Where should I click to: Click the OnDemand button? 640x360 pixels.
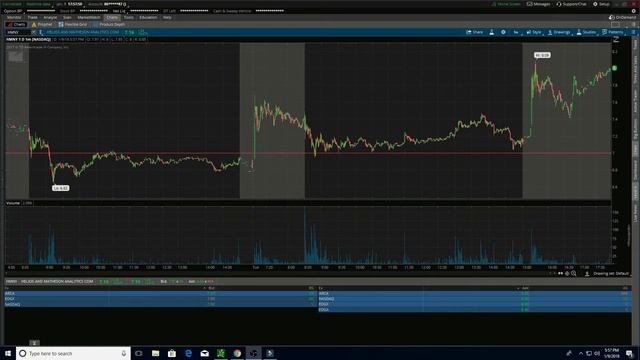[622, 18]
